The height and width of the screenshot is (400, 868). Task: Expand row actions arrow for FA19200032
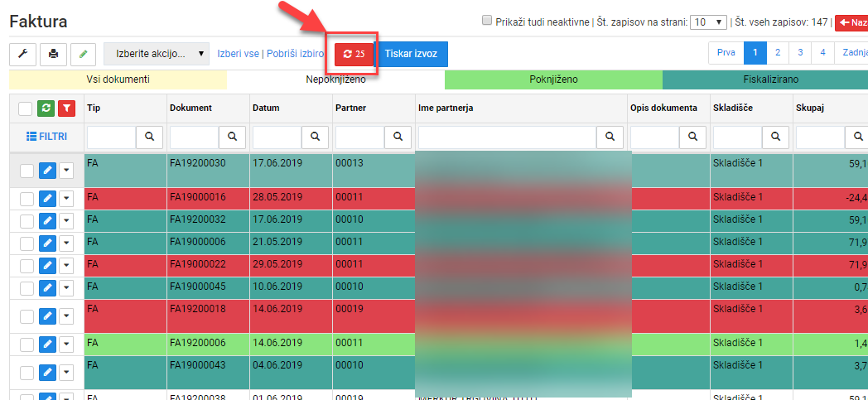pos(66,221)
